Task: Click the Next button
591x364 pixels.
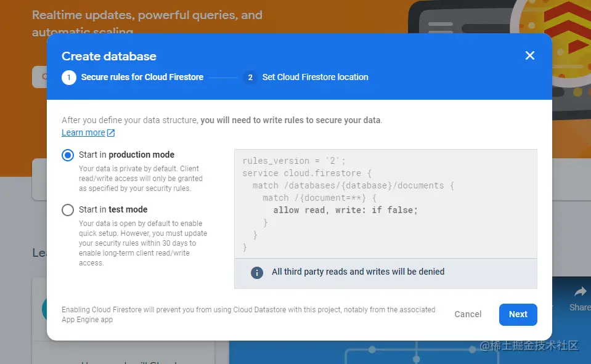Action: tap(518, 314)
